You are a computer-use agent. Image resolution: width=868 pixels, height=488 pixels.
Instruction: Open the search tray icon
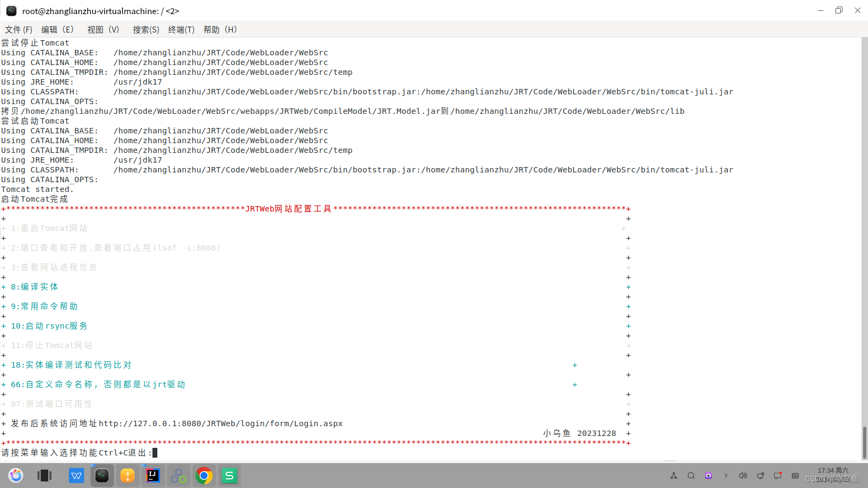pos(691,476)
